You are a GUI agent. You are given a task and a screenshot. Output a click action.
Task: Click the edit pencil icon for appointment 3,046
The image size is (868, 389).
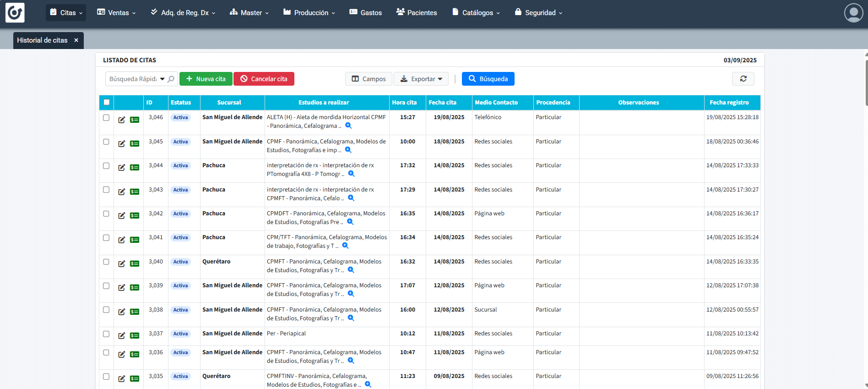[121, 120]
